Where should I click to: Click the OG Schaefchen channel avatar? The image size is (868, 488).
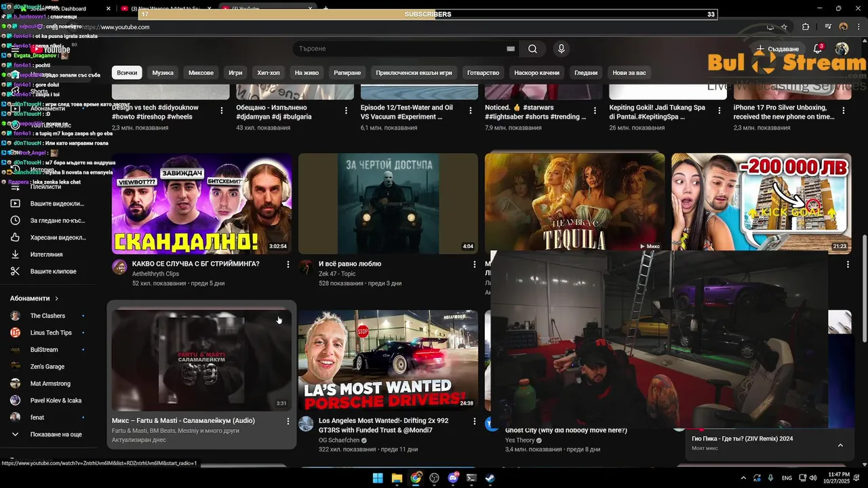[x=306, y=424]
